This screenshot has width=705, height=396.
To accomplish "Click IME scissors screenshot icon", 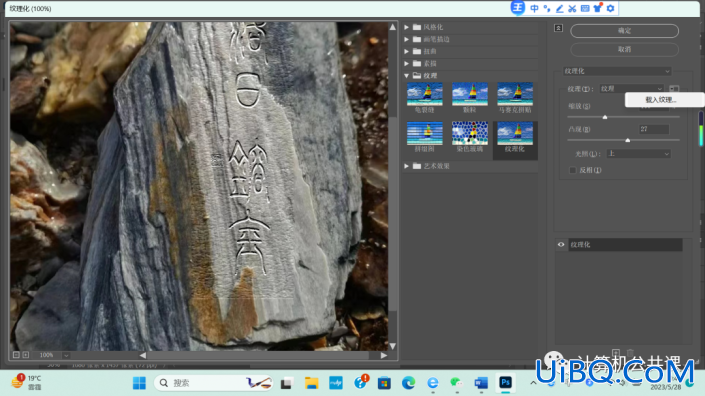I will pos(572,8).
